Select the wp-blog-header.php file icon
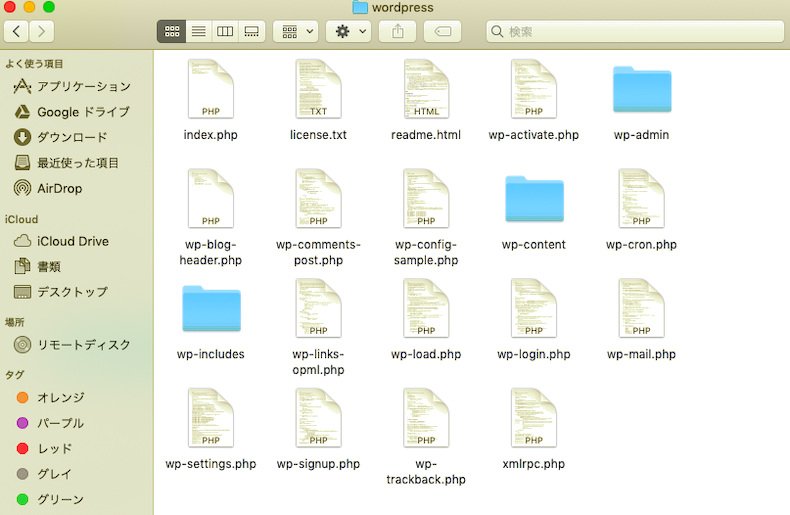The width and height of the screenshot is (790, 515). (x=211, y=199)
